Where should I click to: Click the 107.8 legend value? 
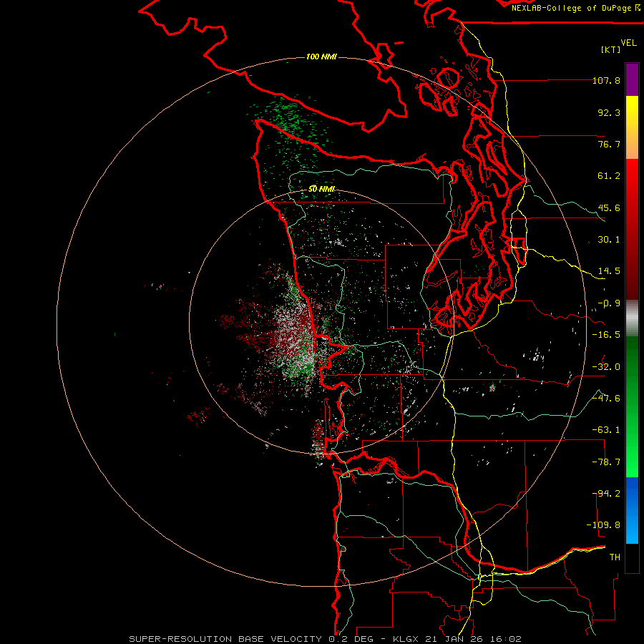tap(606, 80)
